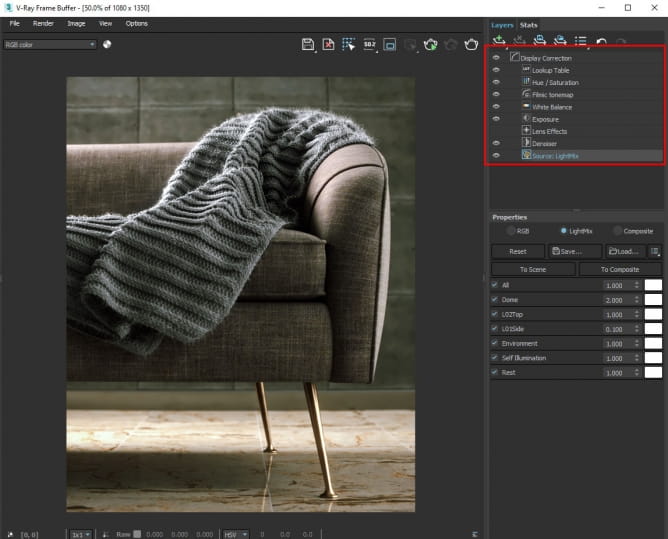
Task: Click the mono color circle icon
Action: [107, 44]
